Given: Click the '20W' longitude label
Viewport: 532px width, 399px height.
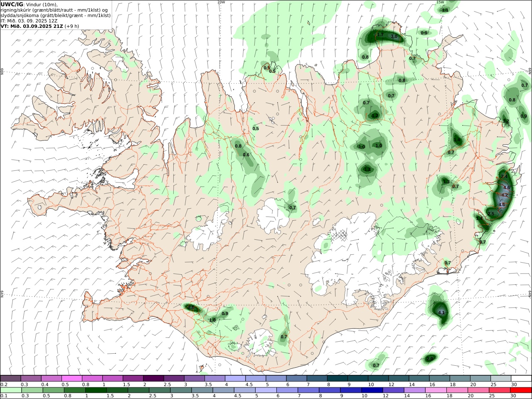Looking at the screenshot, I should click(221, 2).
